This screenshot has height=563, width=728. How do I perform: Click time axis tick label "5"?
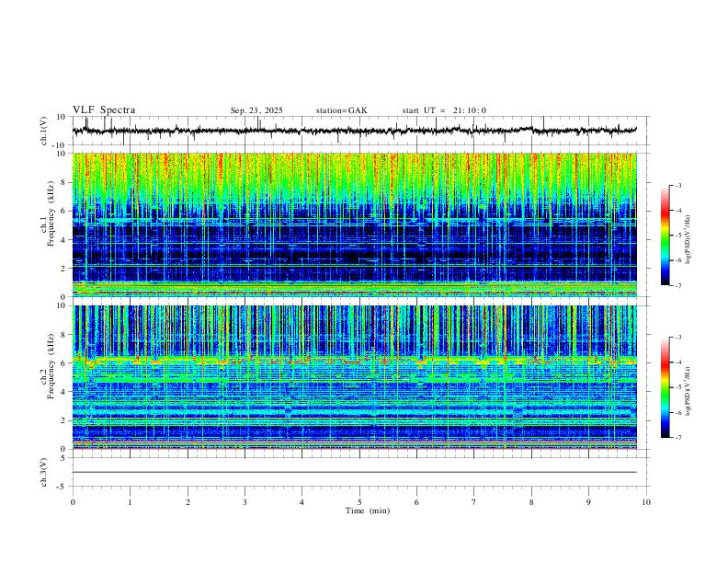tap(359, 502)
